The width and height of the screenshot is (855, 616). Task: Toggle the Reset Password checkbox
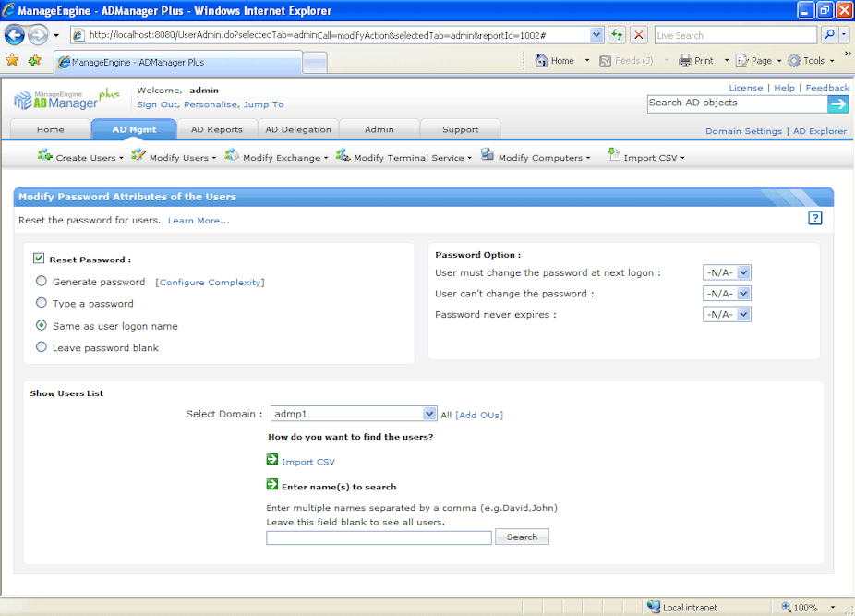click(x=38, y=259)
